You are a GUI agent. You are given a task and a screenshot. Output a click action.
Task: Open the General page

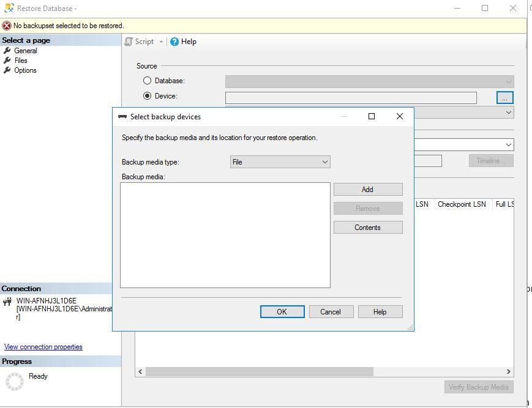tap(26, 51)
